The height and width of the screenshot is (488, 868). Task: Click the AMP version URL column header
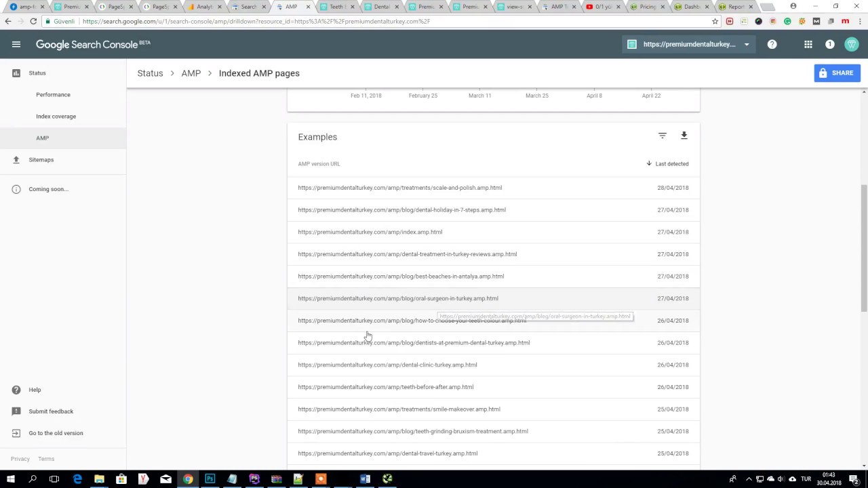(319, 164)
